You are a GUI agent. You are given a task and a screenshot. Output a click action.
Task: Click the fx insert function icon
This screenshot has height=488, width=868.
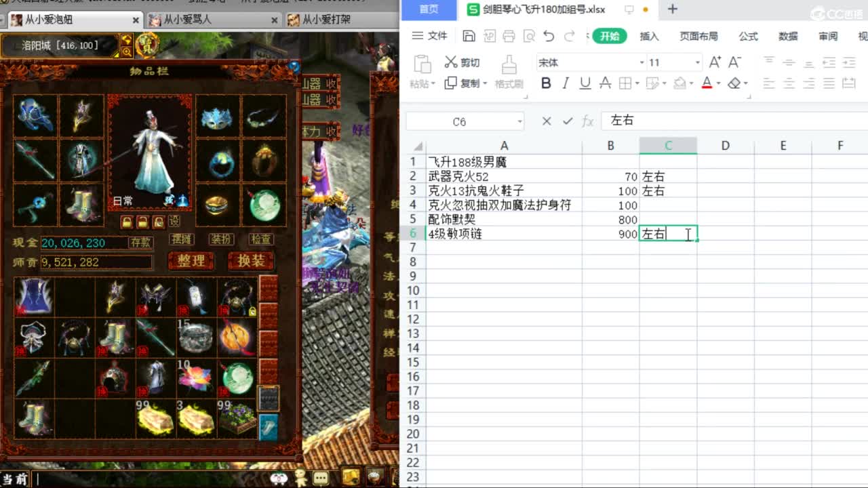click(x=588, y=121)
